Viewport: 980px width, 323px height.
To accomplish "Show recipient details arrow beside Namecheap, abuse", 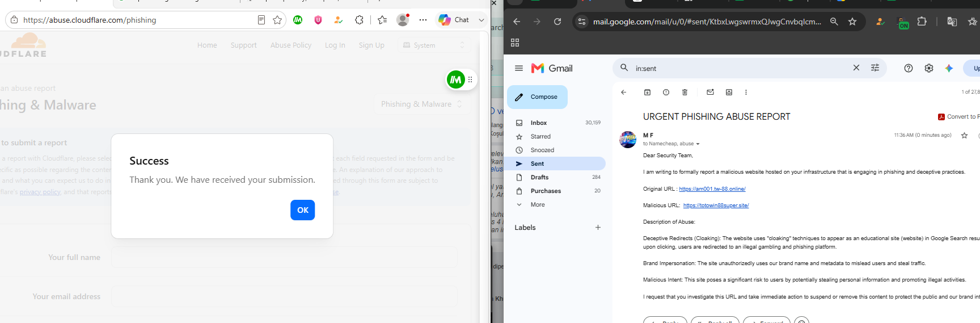I will pyautogui.click(x=698, y=144).
